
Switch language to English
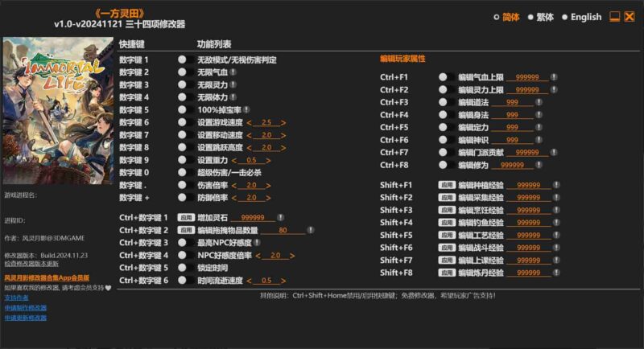click(581, 17)
